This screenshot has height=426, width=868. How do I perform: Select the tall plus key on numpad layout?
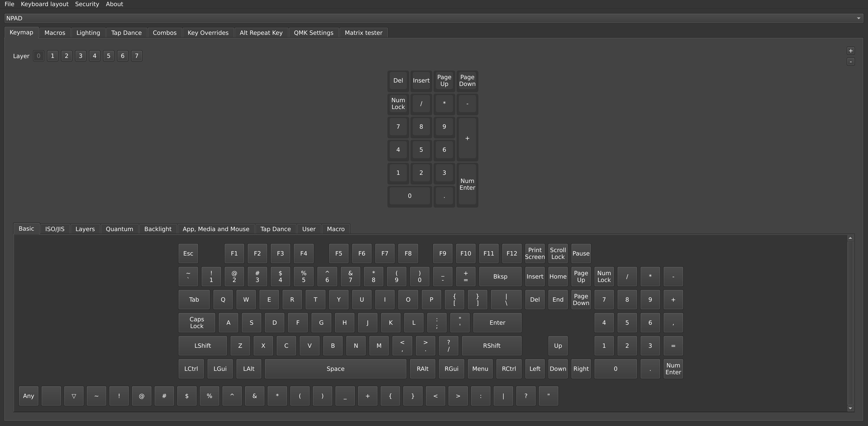click(x=467, y=138)
